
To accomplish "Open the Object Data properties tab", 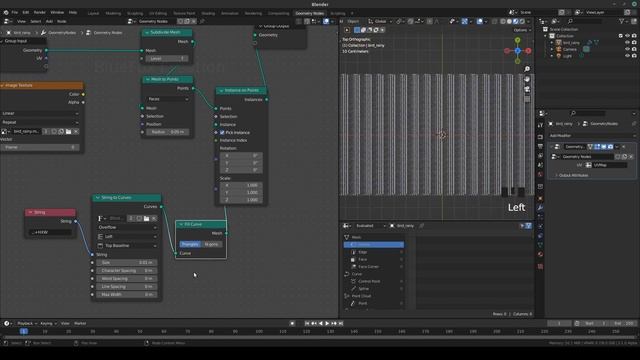I will (540, 245).
